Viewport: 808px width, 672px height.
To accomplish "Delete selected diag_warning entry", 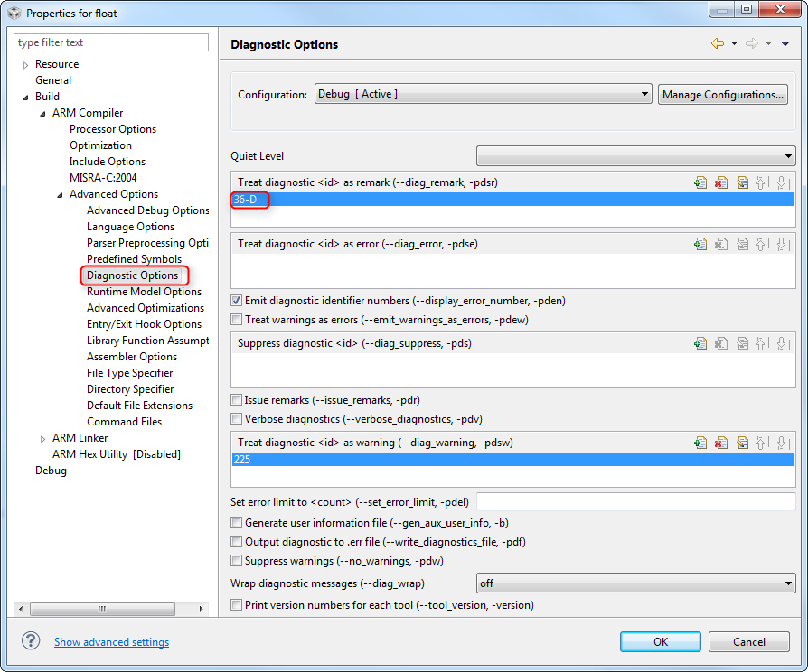I will [721, 443].
